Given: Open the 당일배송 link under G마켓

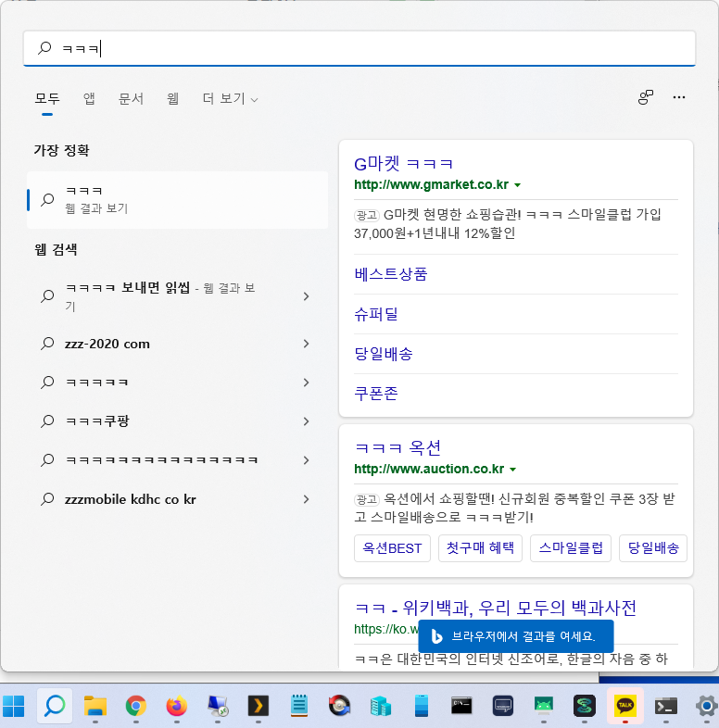Looking at the screenshot, I should (384, 354).
